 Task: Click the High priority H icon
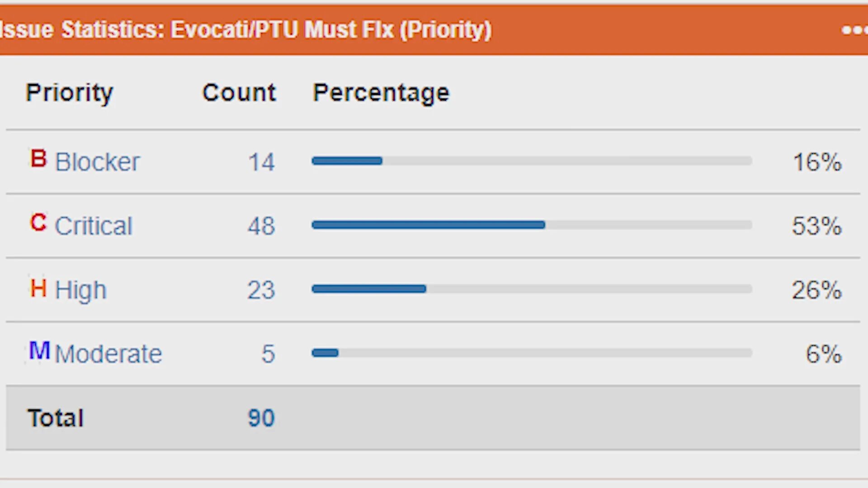38,287
